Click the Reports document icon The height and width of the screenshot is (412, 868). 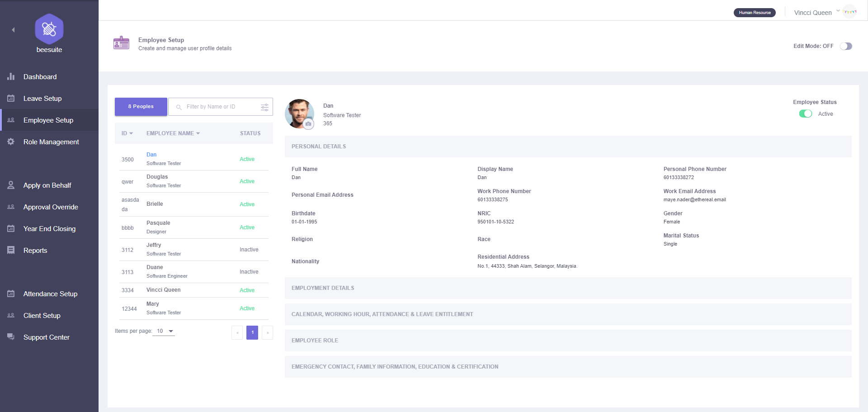click(x=11, y=250)
